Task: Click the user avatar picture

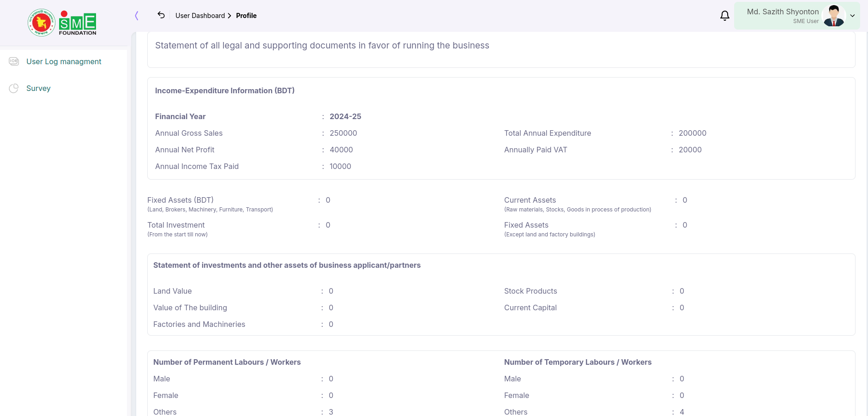Action: pyautogui.click(x=834, y=16)
